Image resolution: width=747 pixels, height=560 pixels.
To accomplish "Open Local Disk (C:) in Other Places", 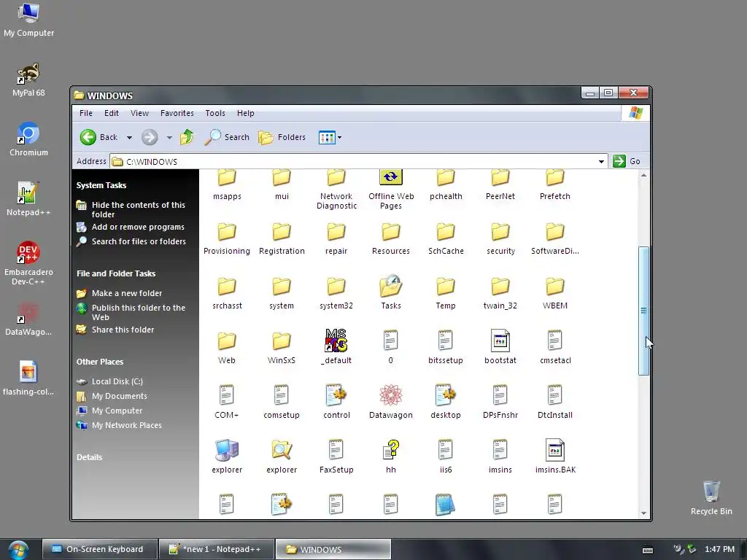I will pos(117,381).
